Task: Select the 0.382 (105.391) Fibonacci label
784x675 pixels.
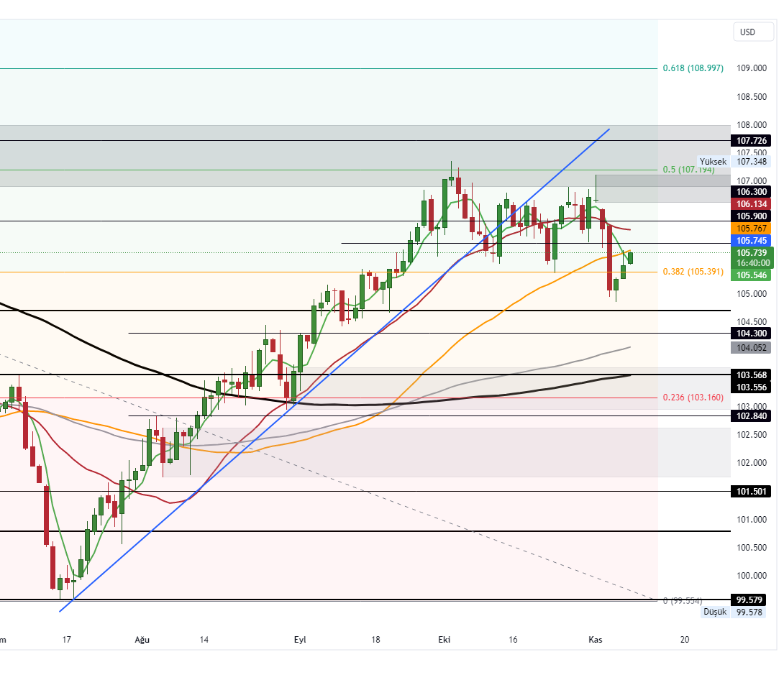Action: click(x=693, y=272)
